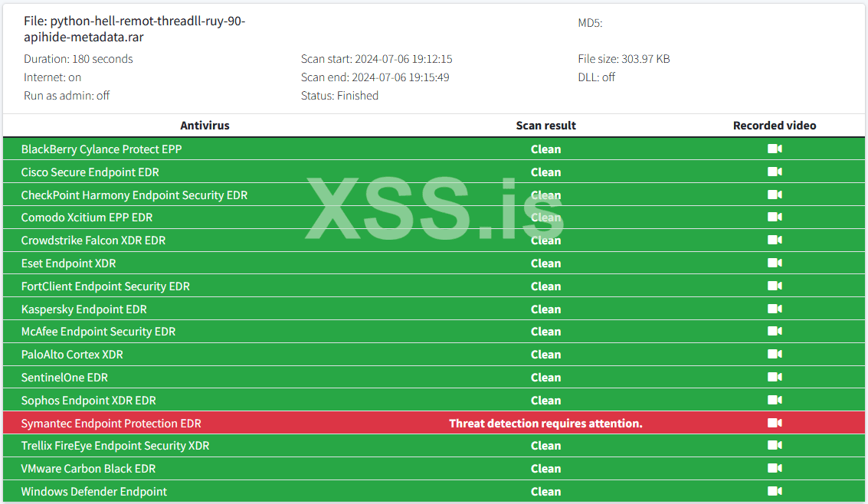Open Windows Defender Endpoint recorded video

(x=775, y=491)
